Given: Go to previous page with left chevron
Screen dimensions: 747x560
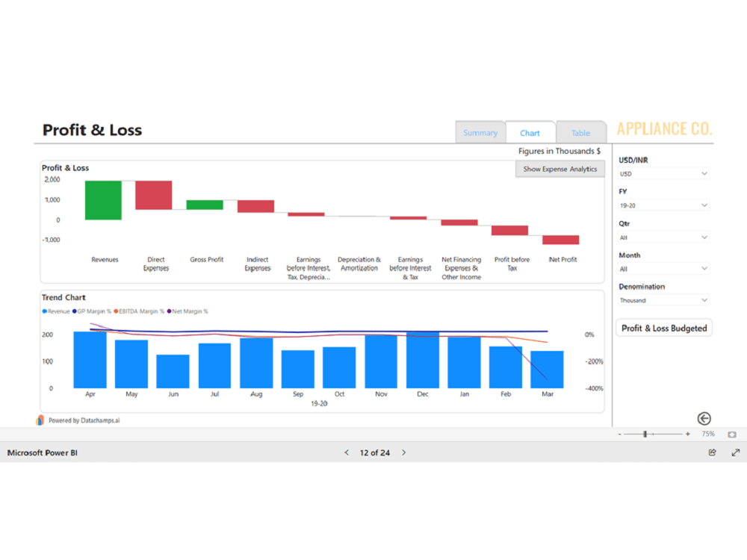Looking at the screenshot, I should (x=347, y=452).
